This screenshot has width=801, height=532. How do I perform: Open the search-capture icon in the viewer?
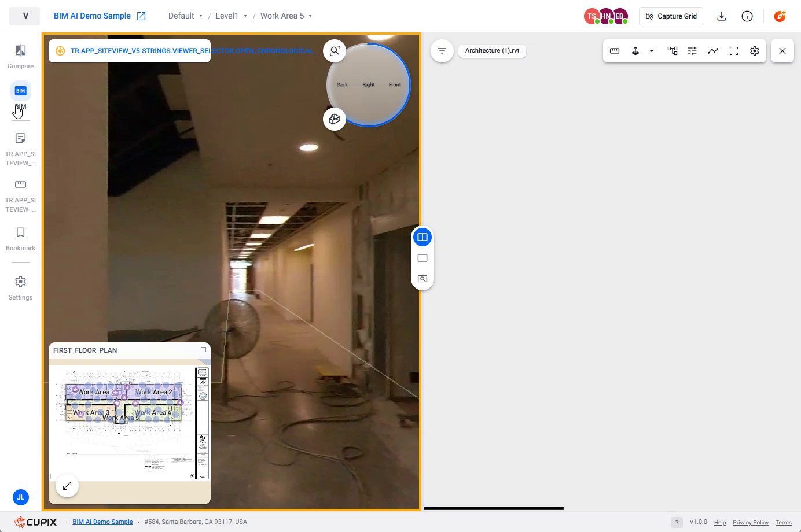pos(335,51)
